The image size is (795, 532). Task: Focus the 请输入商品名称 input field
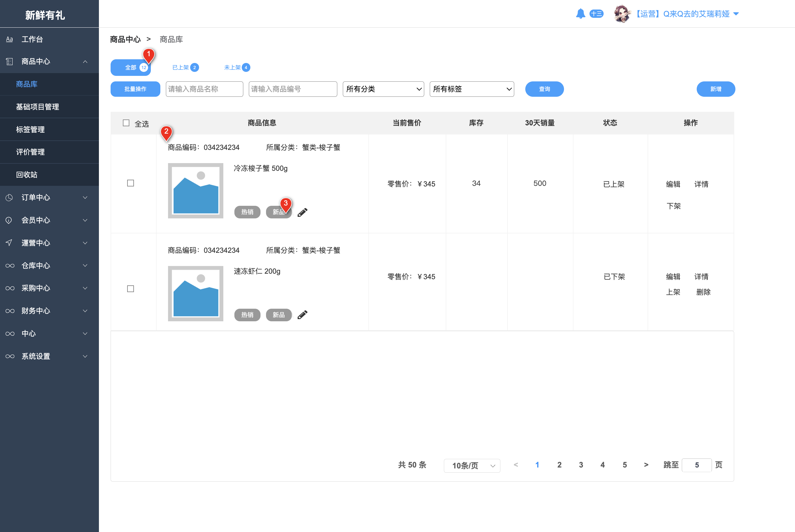(204, 89)
